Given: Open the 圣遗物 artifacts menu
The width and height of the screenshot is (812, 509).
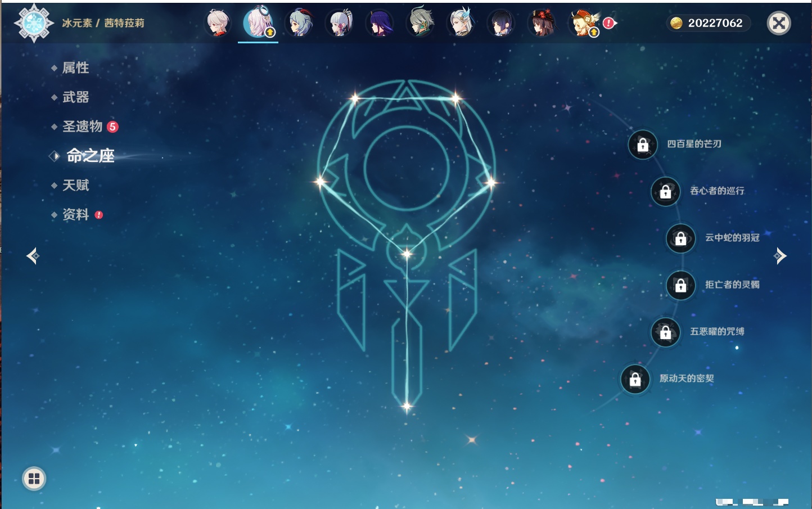Looking at the screenshot, I should [82, 127].
